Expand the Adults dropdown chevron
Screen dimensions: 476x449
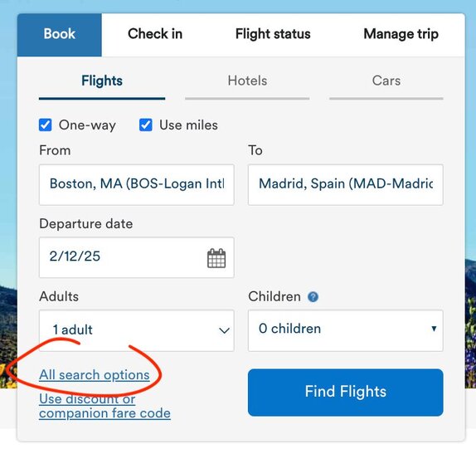click(224, 330)
